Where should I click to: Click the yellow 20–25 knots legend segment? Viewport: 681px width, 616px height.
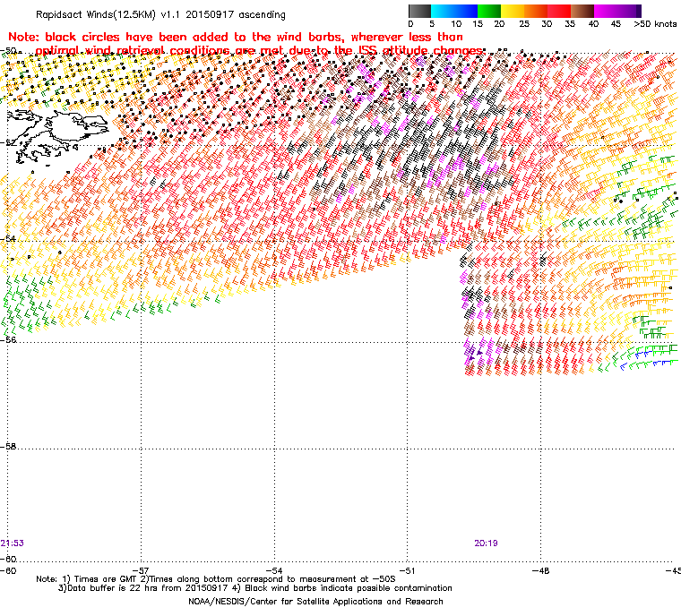[513, 11]
